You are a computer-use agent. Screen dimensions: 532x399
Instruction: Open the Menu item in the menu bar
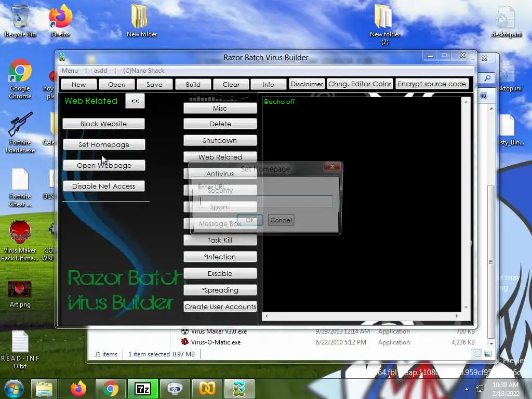click(70, 71)
